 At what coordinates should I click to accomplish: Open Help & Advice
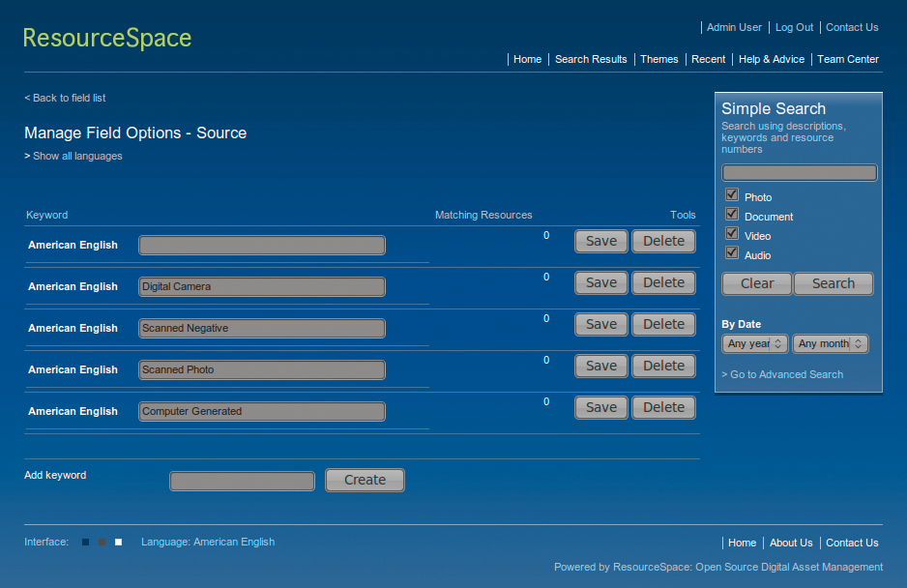pos(772,59)
